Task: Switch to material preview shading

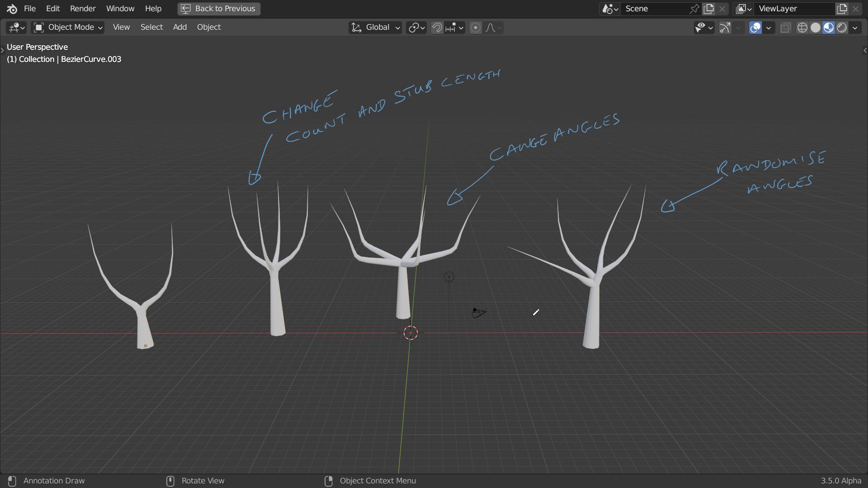Action: (829, 28)
